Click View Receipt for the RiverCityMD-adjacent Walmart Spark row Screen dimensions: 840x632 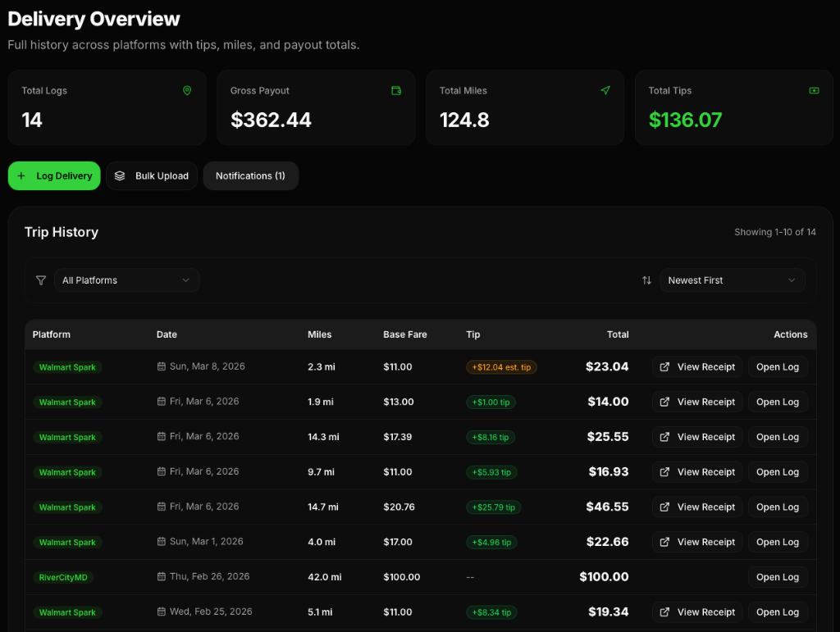tap(705, 612)
